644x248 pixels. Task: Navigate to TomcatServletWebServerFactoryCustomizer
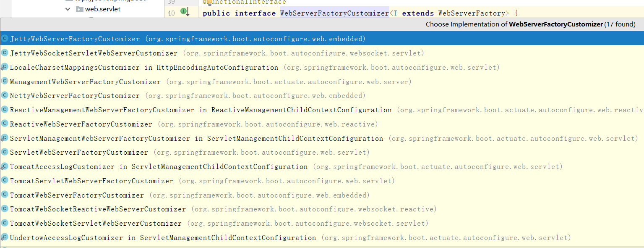point(91,181)
